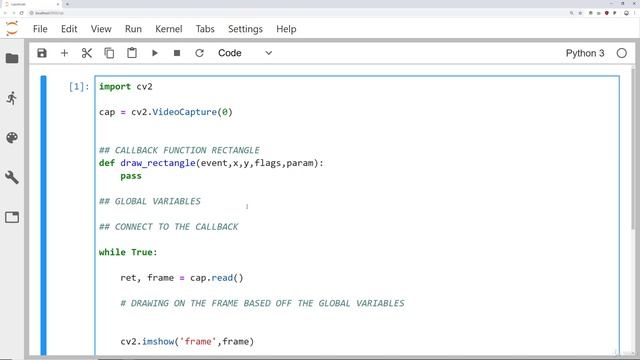Click the def draw_rectangle line
This screenshot has height=360, width=640.
[211, 163]
